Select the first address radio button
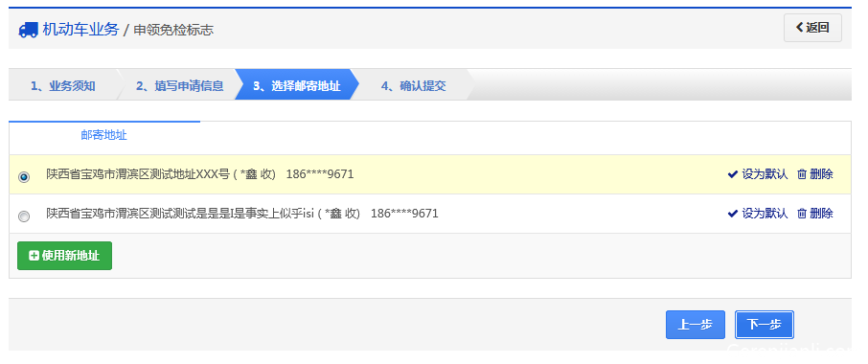The width and height of the screenshot is (868, 364). click(24, 177)
